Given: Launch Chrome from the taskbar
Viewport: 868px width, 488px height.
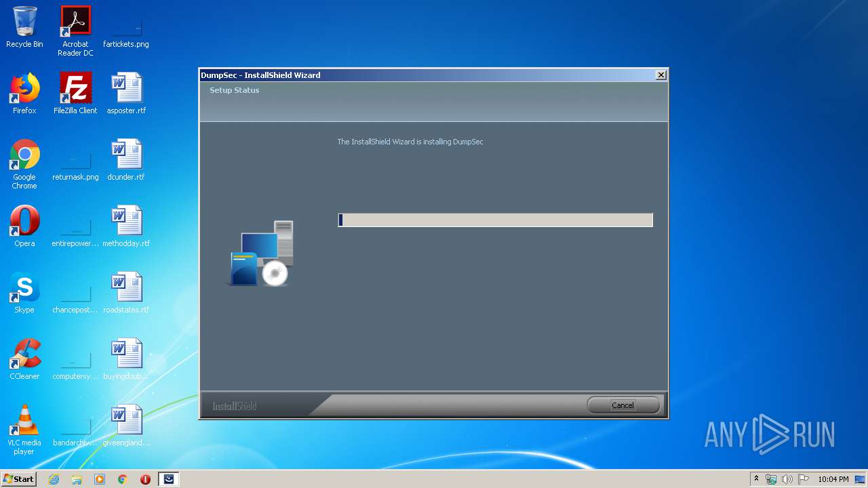Looking at the screenshot, I should (x=123, y=479).
